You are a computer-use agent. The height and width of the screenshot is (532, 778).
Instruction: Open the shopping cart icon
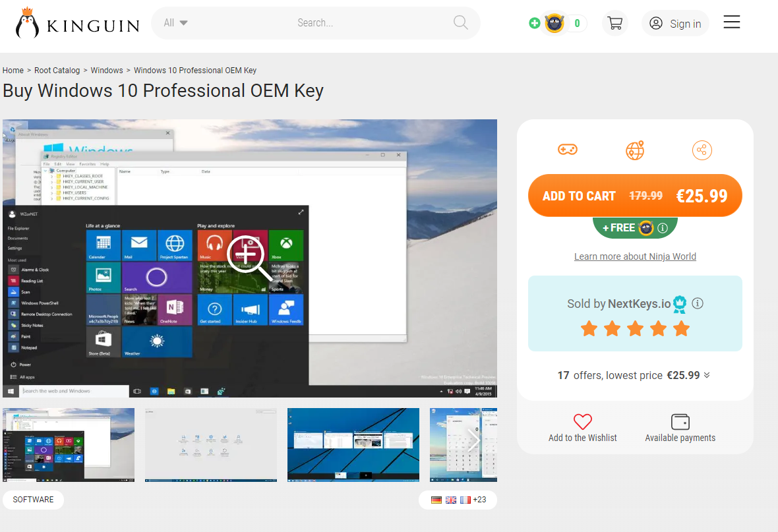614,23
